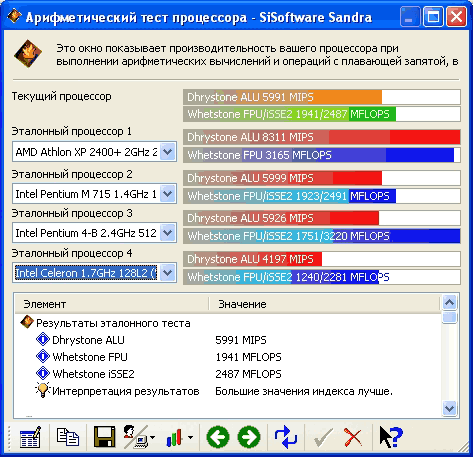The height and width of the screenshot is (457, 473).
Task: Click the Эталонный процессор 2 label
Action: pos(72,174)
